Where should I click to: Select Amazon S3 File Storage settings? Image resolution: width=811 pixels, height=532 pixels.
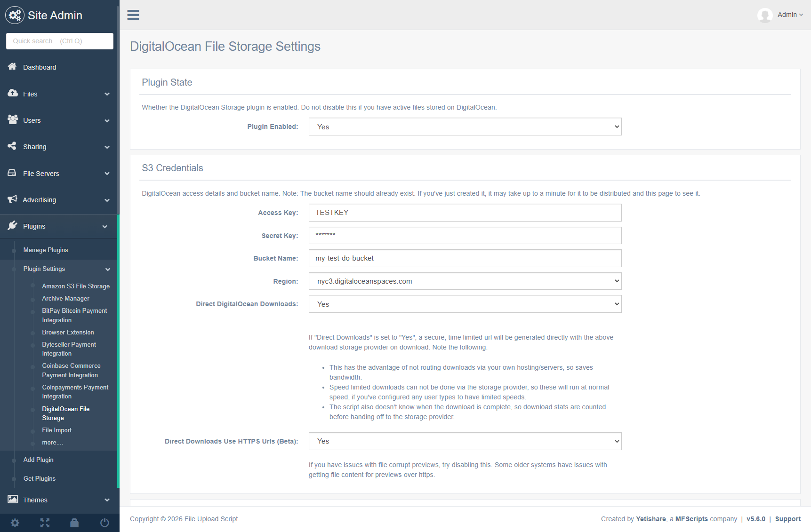[x=76, y=286]
